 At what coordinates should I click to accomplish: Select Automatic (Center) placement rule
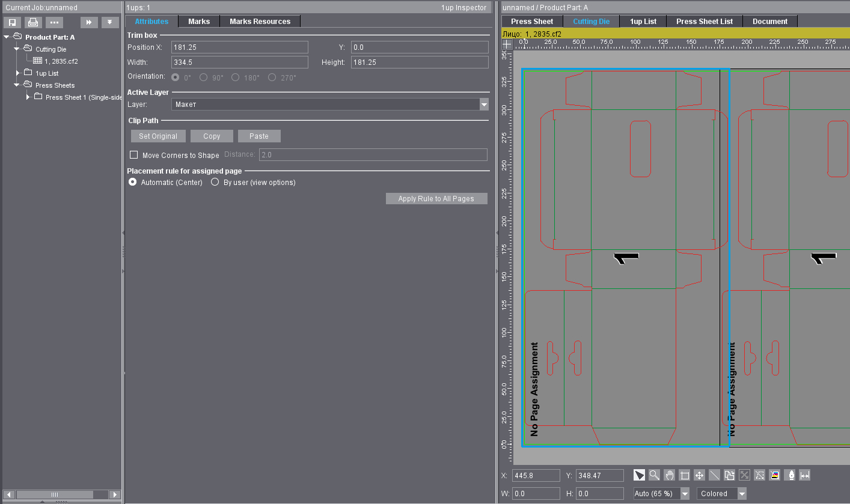(x=133, y=183)
